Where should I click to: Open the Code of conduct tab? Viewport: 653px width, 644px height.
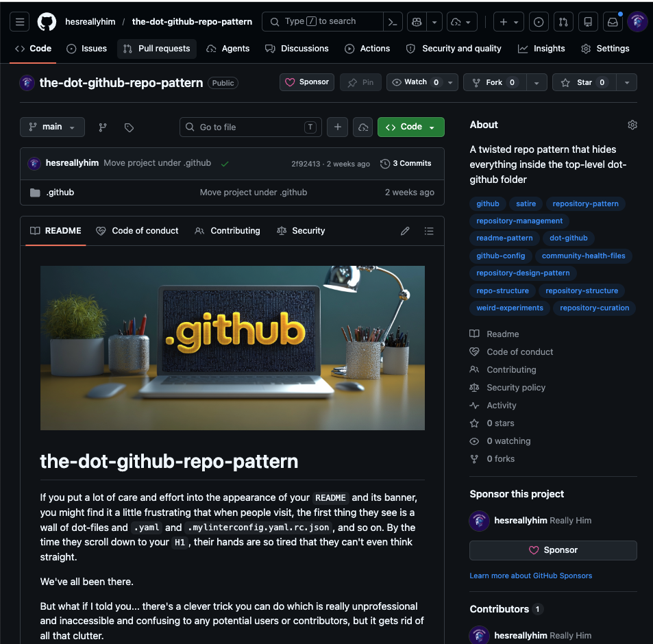pos(137,231)
